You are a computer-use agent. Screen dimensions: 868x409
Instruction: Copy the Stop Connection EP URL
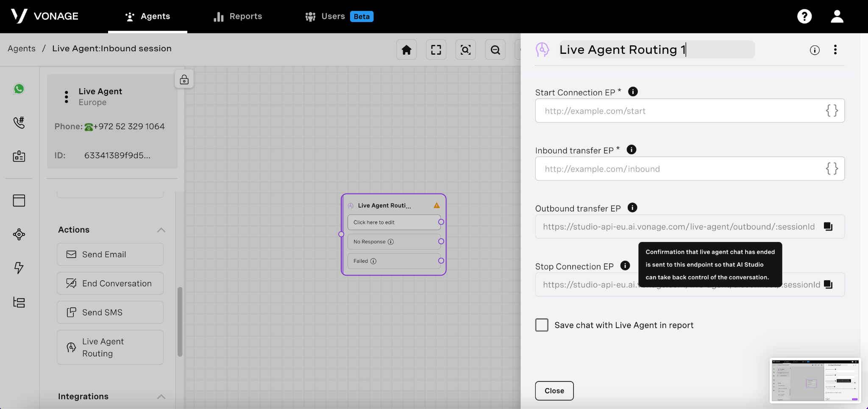[828, 284]
